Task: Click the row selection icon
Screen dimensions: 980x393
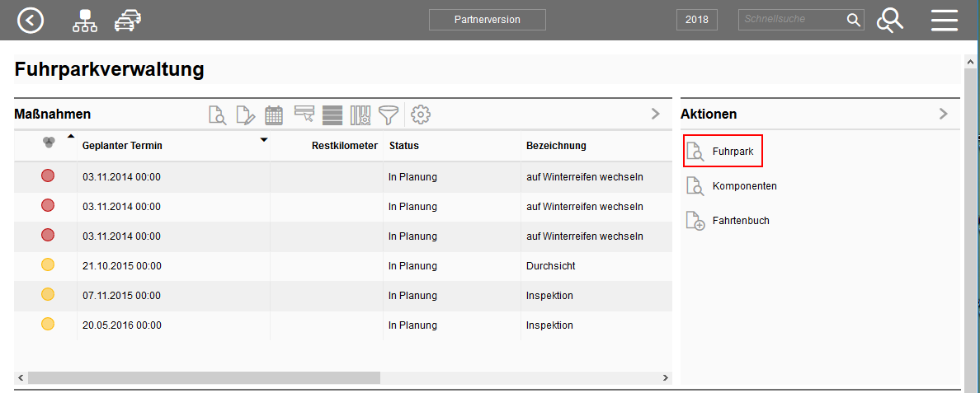Action: pos(304,115)
